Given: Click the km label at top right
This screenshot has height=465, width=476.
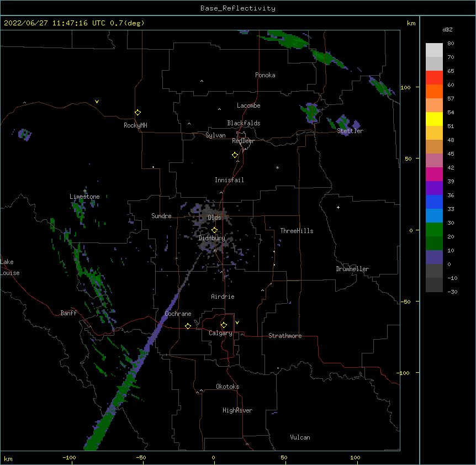Looking at the screenshot, I should (411, 23).
